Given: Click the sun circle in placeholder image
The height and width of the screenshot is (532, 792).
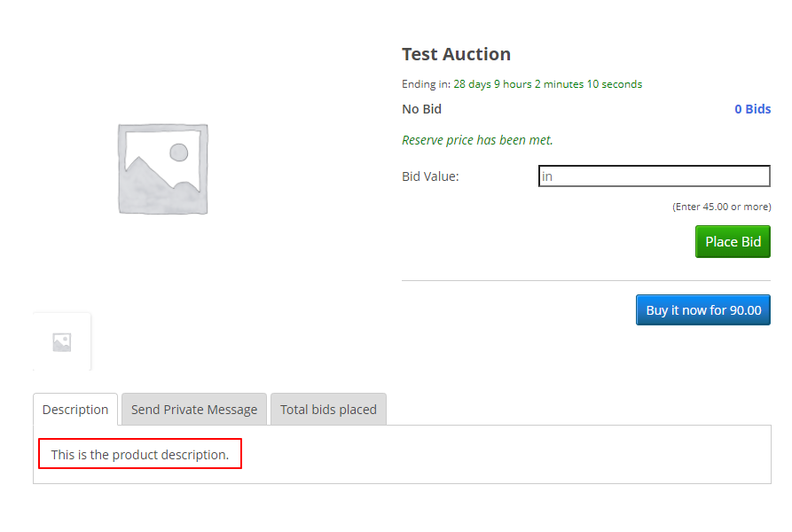Looking at the screenshot, I should 179,152.
